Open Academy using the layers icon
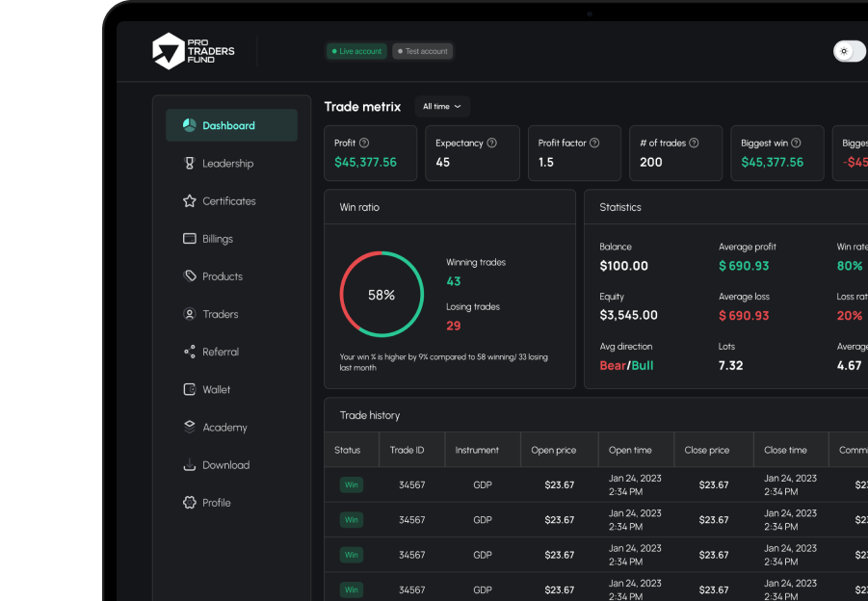Viewport: 868px width, 601px height. tap(189, 427)
